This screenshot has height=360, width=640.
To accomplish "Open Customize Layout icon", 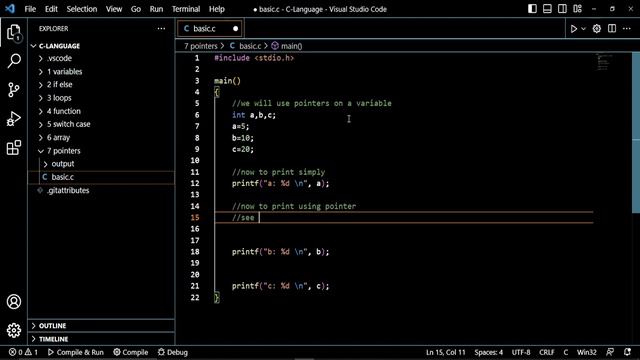I will tap(577, 9).
